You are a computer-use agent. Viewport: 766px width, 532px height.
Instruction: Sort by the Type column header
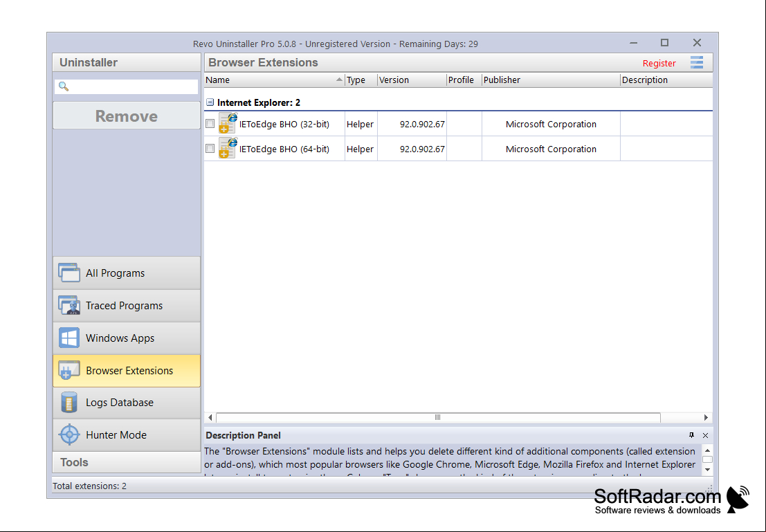pyautogui.click(x=361, y=80)
